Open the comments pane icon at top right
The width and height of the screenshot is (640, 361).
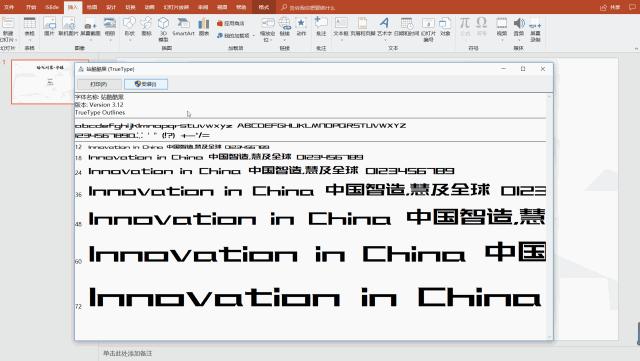click(x=632, y=7)
